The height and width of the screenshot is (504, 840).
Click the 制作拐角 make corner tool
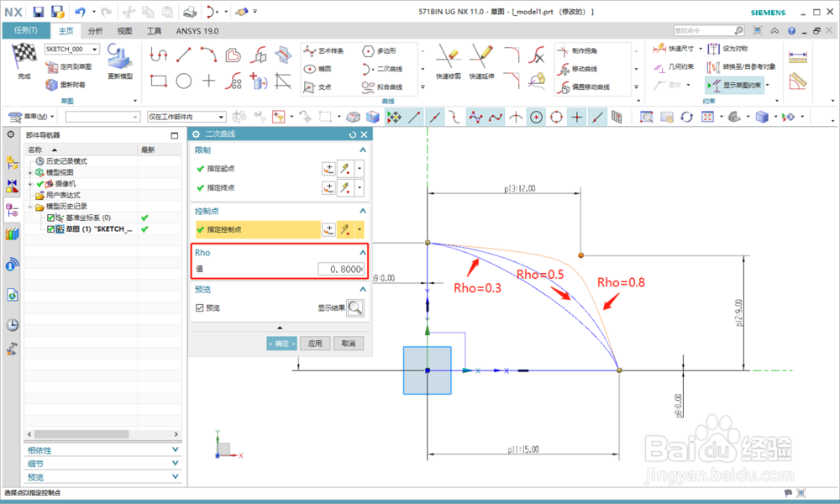578,51
